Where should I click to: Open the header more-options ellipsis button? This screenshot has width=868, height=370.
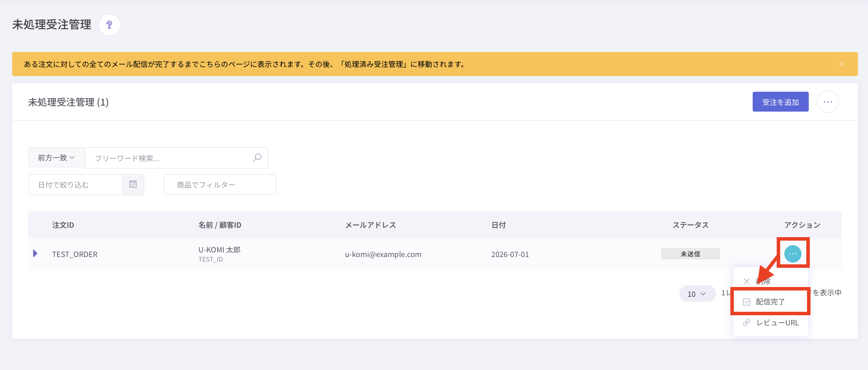coord(828,102)
